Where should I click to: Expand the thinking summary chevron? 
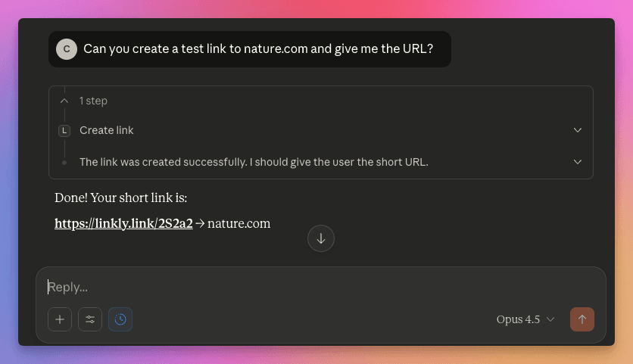tap(578, 162)
